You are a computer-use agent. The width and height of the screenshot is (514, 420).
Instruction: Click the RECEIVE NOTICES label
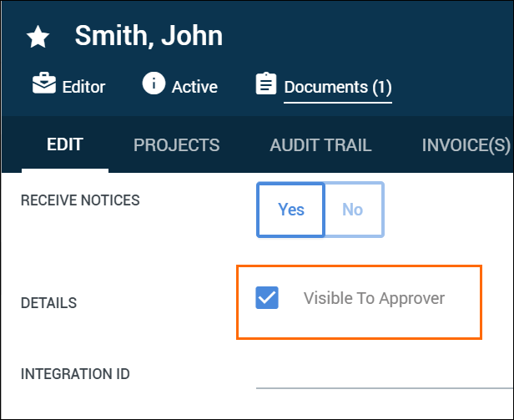click(80, 200)
